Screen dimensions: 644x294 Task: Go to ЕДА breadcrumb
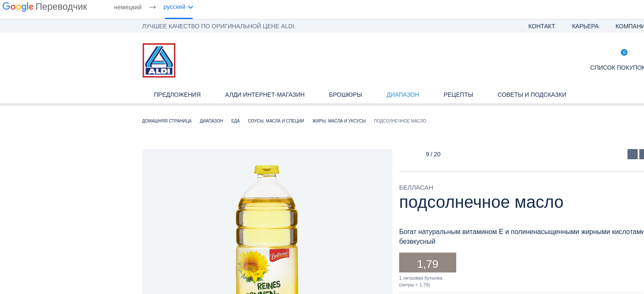pos(236,121)
